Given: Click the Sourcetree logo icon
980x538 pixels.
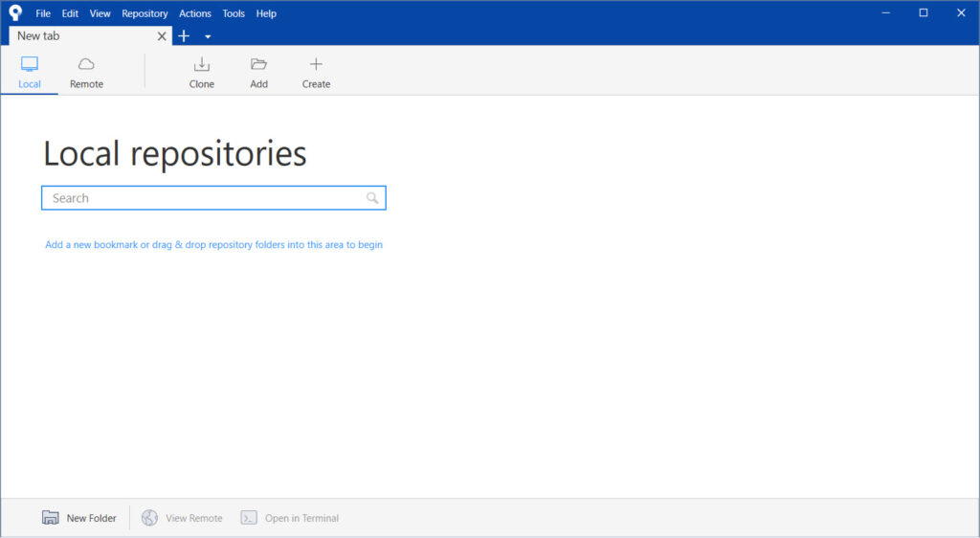Looking at the screenshot, I should (x=15, y=12).
